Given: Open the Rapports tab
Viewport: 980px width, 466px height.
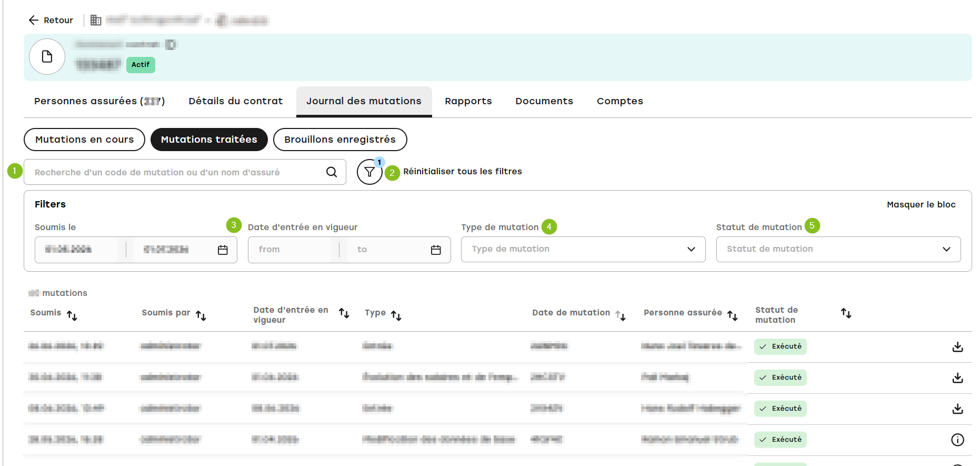Looking at the screenshot, I should (468, 101).
